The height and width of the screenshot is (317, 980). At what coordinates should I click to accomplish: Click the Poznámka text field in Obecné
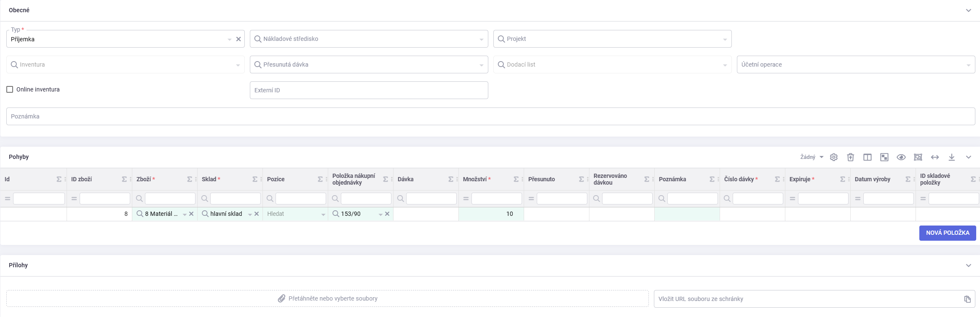(x=491, y=116)
